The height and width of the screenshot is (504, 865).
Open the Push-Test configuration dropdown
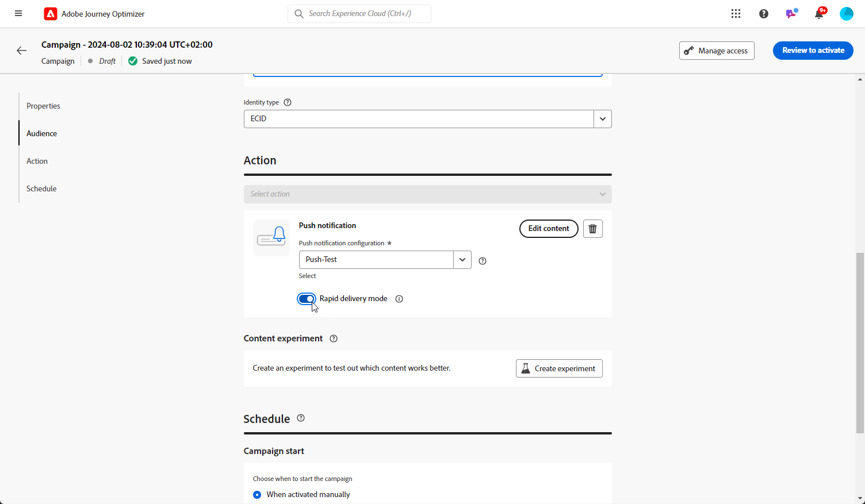coord(462,260)
